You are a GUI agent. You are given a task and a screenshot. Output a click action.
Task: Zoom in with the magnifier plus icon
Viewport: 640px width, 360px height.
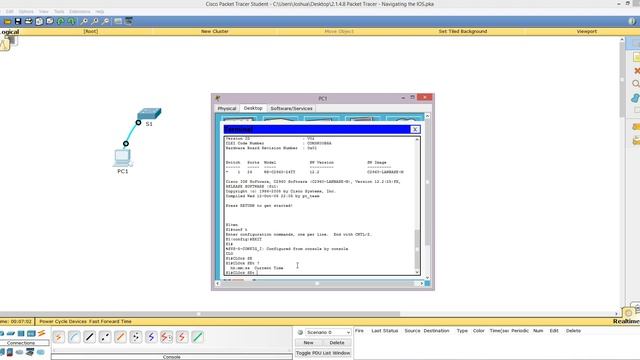84,21
